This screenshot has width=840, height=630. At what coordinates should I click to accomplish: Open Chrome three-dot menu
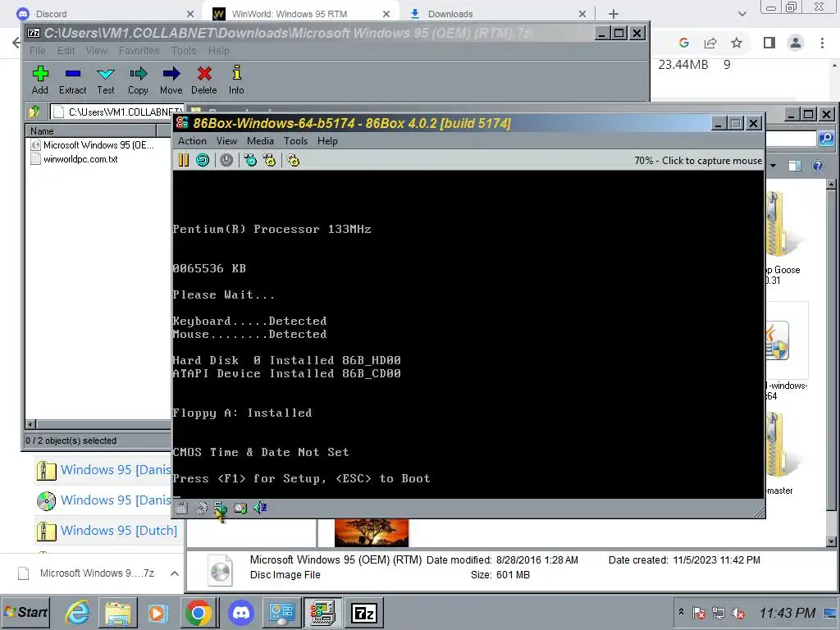[822, 43]
